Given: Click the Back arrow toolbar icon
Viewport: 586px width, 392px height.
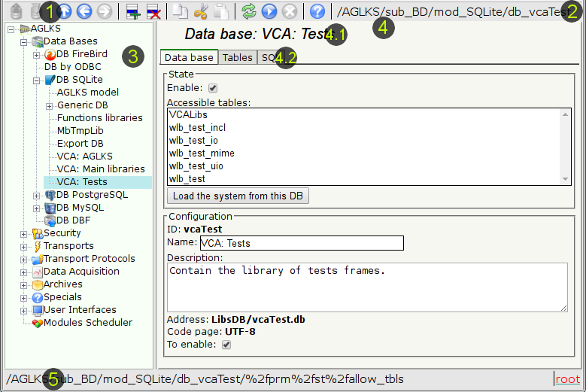Looking at the screenshot, I should pos(84,12).
